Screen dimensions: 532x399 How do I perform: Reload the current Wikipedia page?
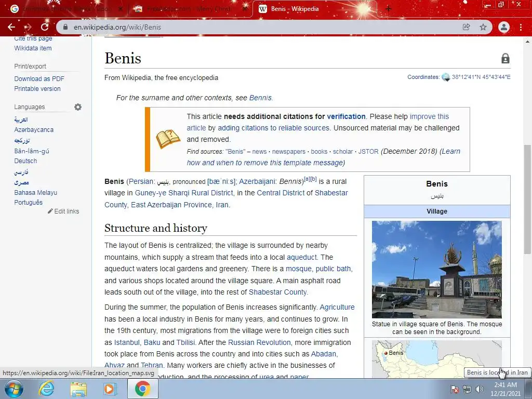pos(45,27)
